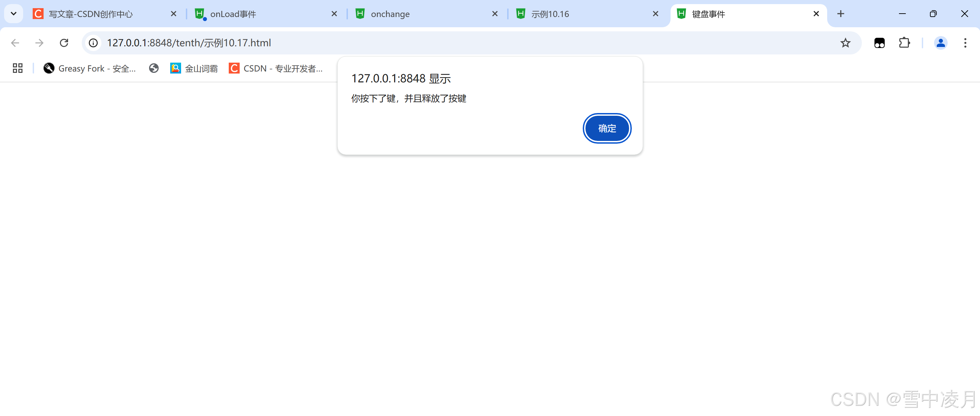
Task: Open the Chrome three-dot menu
Action: [965, 43]
